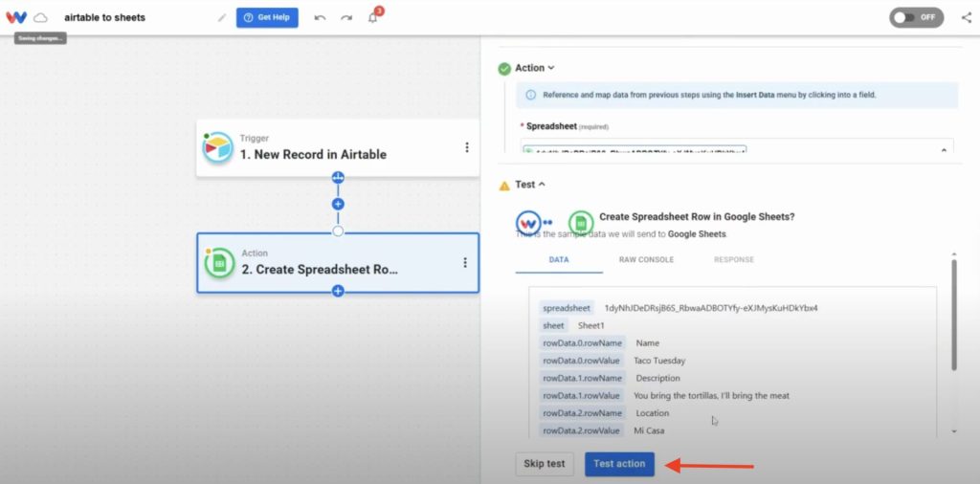Click the Test warning triangle icon
The width and height of the screenshot is (980, 484).
click(504, 186)
